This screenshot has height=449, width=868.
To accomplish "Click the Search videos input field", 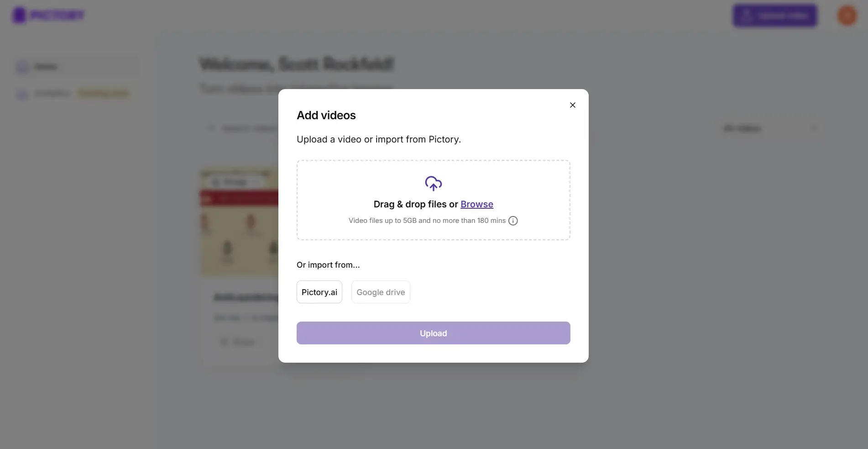I will (249, 128).
